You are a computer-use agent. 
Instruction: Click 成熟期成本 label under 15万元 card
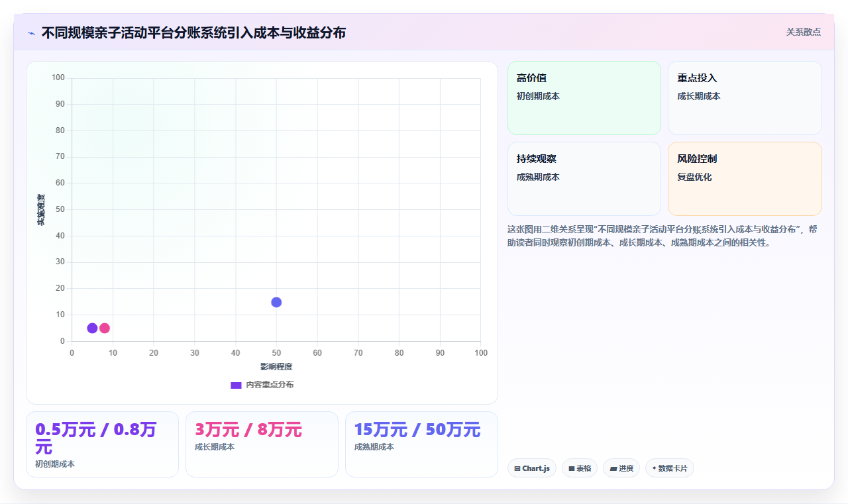pyautogui.click(x=374, y=447)
